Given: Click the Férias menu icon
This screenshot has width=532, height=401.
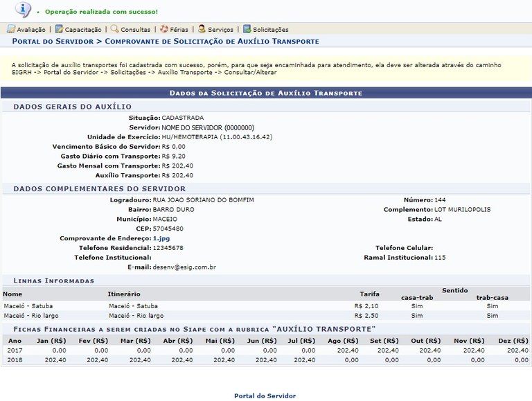Looking at the screenshot, I should 163,29.
